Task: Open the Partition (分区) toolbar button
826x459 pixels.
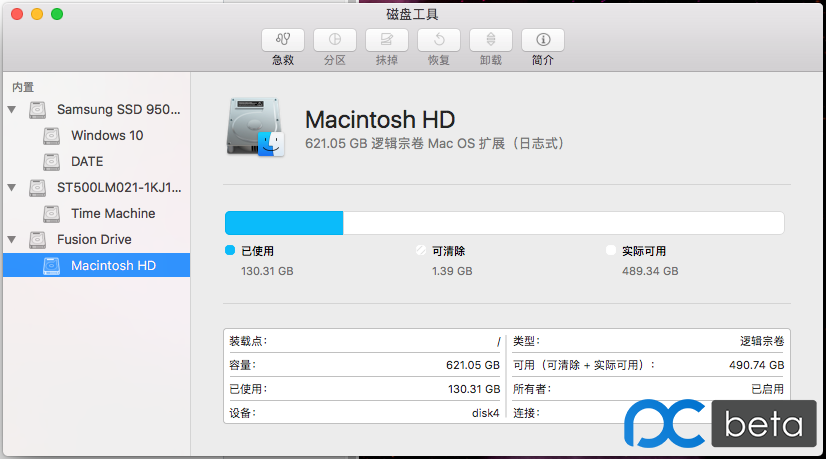Action: (335, 40)
